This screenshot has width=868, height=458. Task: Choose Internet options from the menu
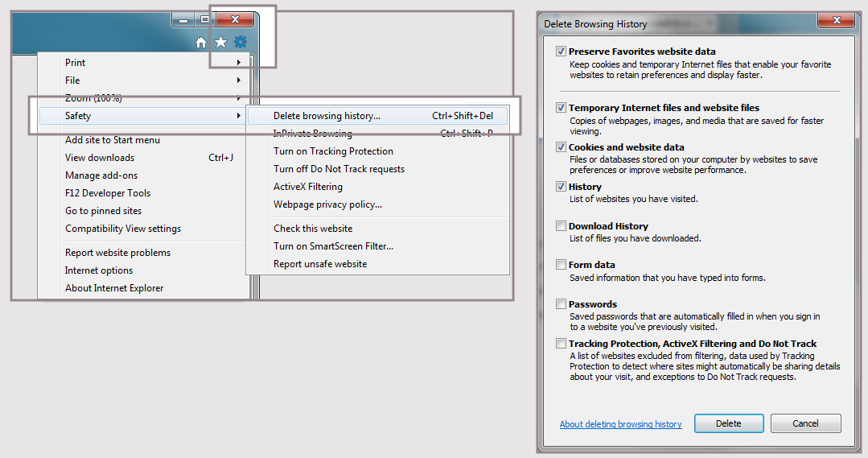99,270
